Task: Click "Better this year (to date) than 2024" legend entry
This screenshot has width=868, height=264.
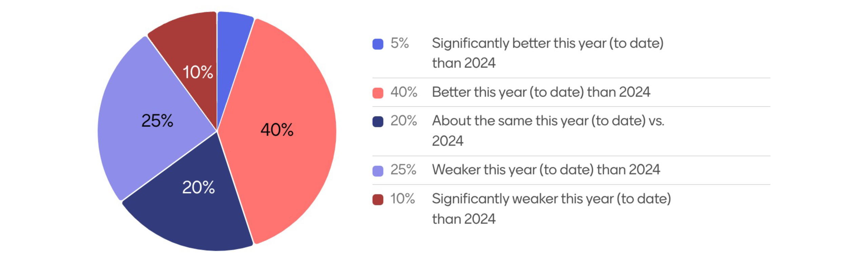Action: tap(541, 92)
